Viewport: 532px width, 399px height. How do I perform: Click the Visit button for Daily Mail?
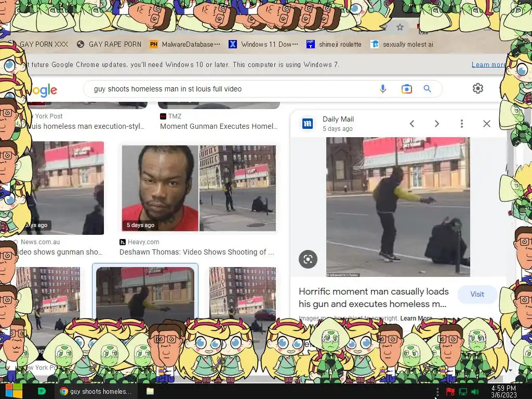pyautogui.click(x=477, y=294)
